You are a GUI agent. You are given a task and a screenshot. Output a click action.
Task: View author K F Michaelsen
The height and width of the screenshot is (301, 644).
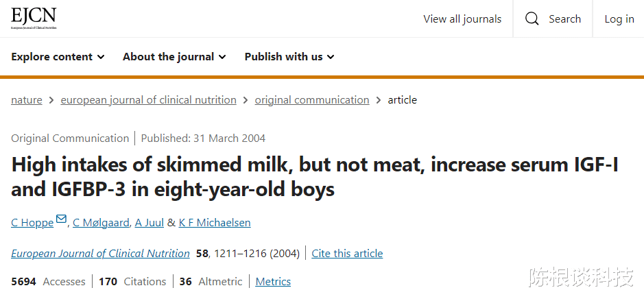215,222
